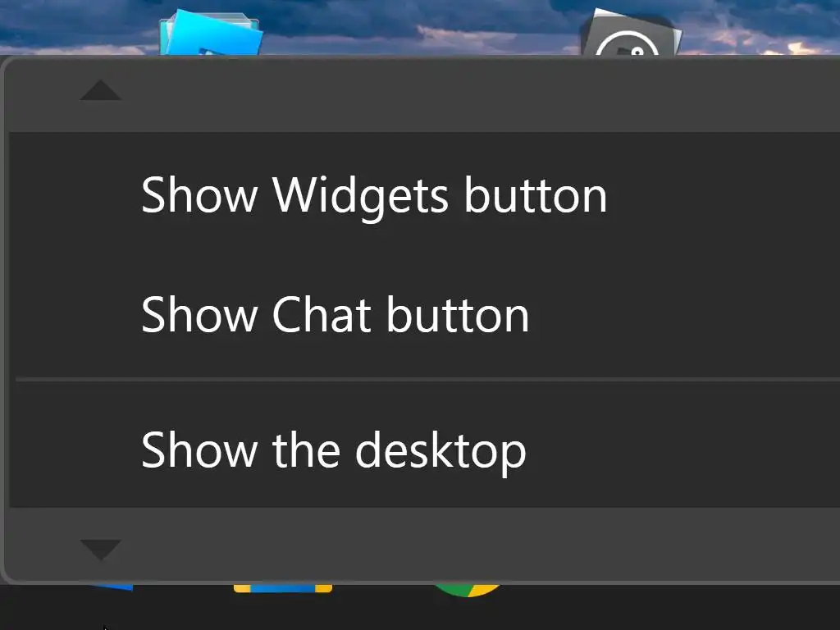
Task: Click the upward triangle scroll arrow
Action: [x=100, y=90]
